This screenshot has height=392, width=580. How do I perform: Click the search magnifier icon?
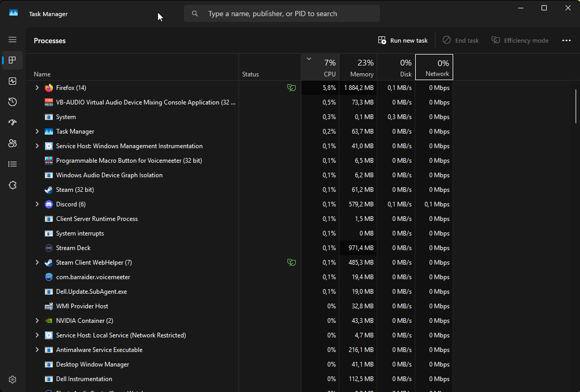(x=195, y=14)
